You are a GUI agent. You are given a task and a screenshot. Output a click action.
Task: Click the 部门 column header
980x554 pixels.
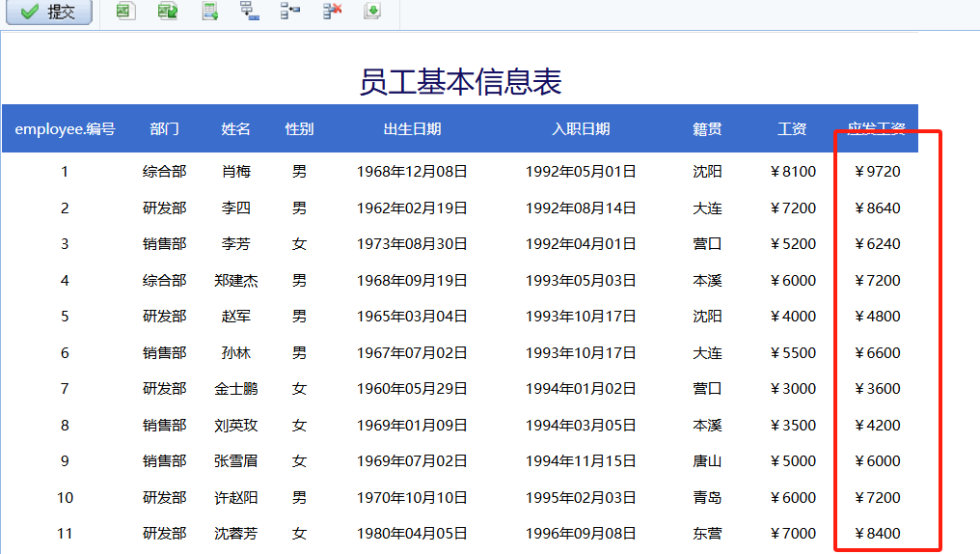164,128
